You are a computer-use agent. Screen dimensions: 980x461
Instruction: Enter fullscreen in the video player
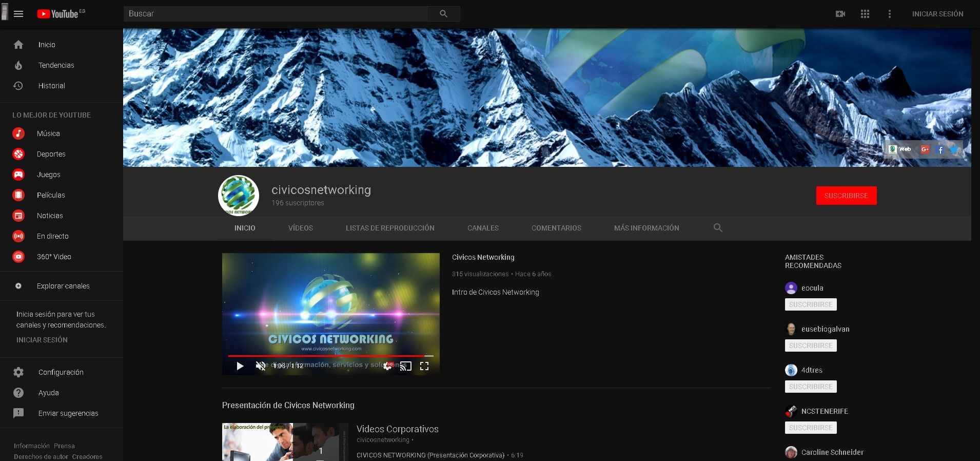[x=424, y=366]
